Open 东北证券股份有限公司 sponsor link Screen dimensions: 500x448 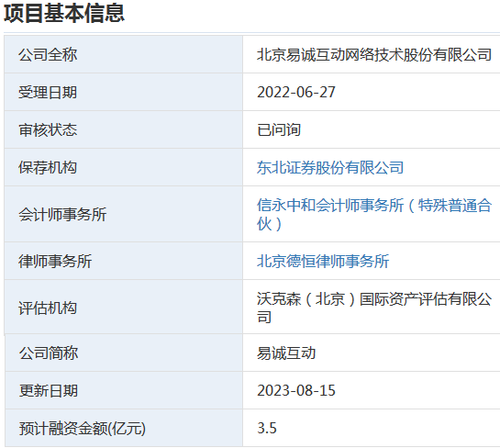pos(330,167)
